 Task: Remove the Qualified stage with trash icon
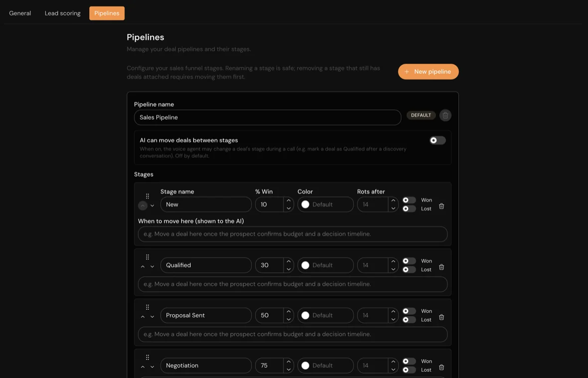[x=441, y=267]
